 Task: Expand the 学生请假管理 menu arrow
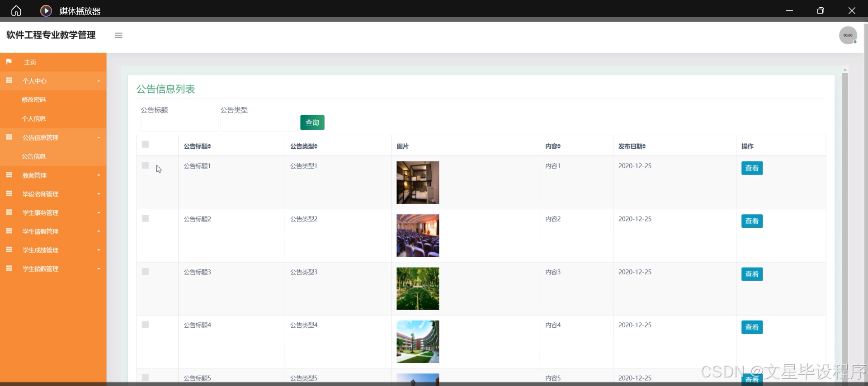tap(99, 231)
